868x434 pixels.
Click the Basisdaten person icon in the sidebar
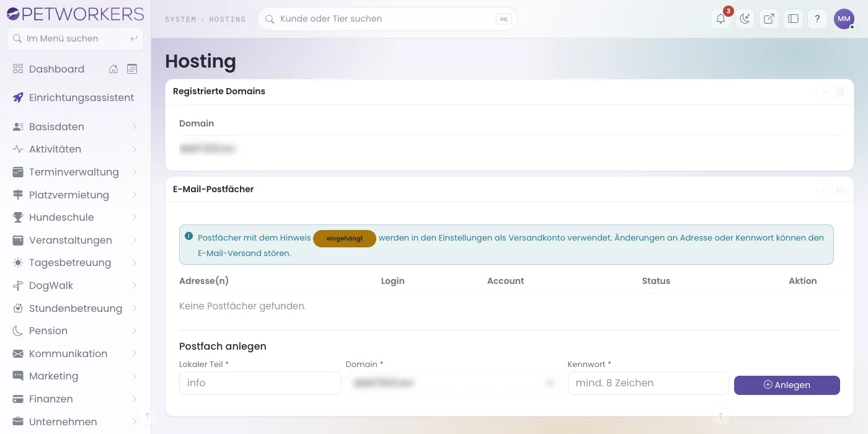(18, 126)
